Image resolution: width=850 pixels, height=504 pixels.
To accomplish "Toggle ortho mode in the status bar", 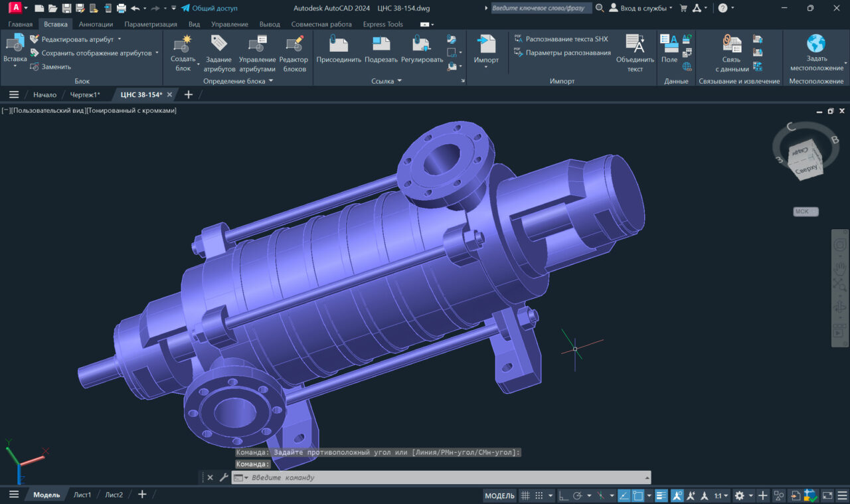I will click(x=563, y=495).
